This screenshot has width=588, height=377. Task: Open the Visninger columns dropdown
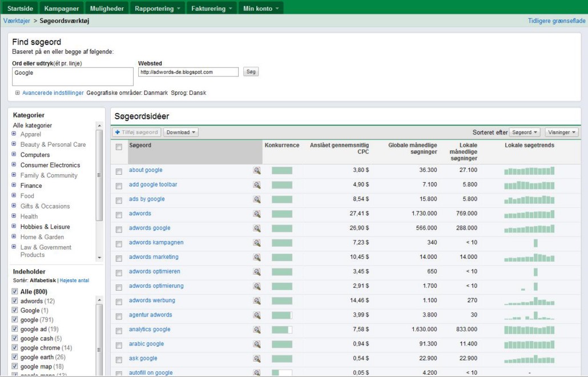(562, 133)
